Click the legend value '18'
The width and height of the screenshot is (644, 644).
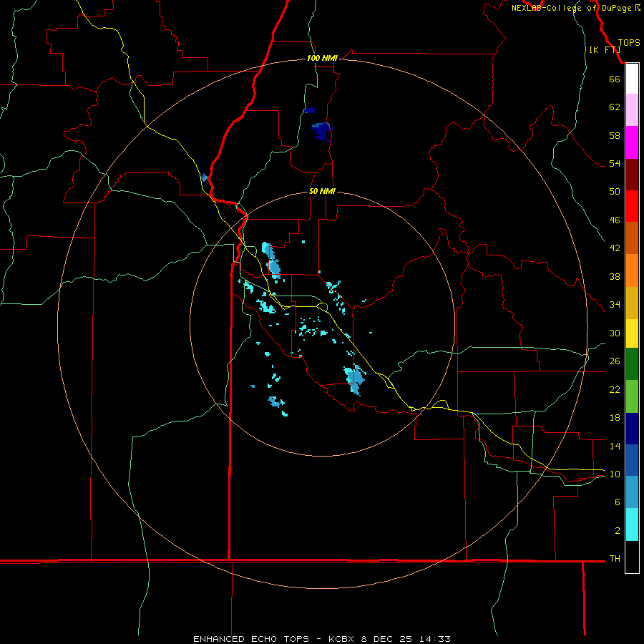pyautogui.click(x=615, y=418)
